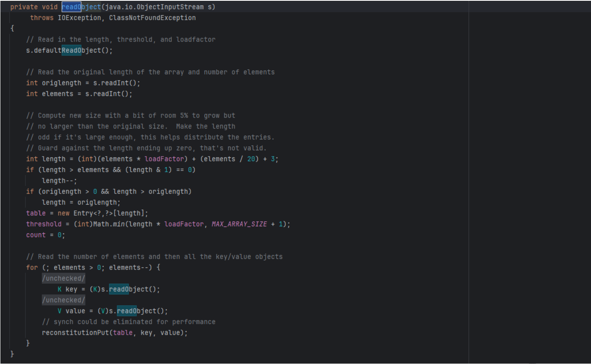Click the comment 'no larger than the original size'

click(131, 127)
